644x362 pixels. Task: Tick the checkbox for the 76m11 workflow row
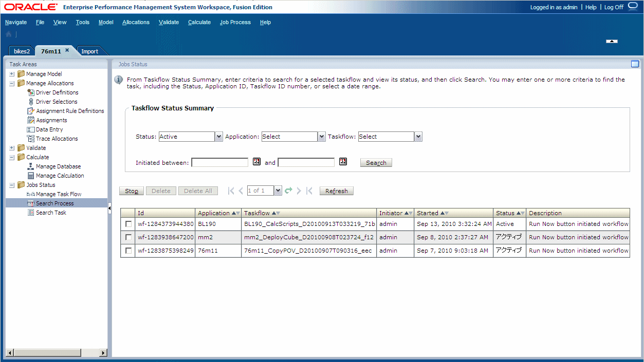[127, 251]
